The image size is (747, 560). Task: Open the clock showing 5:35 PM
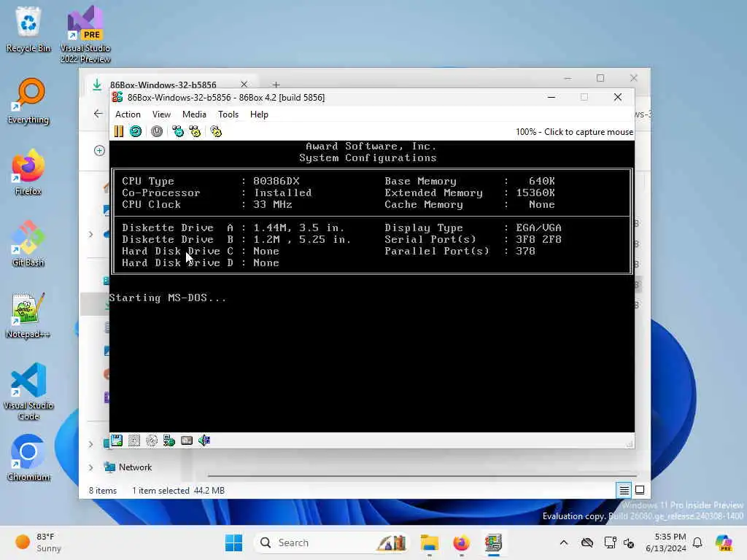pyautogui.click(x=666, y=542)
